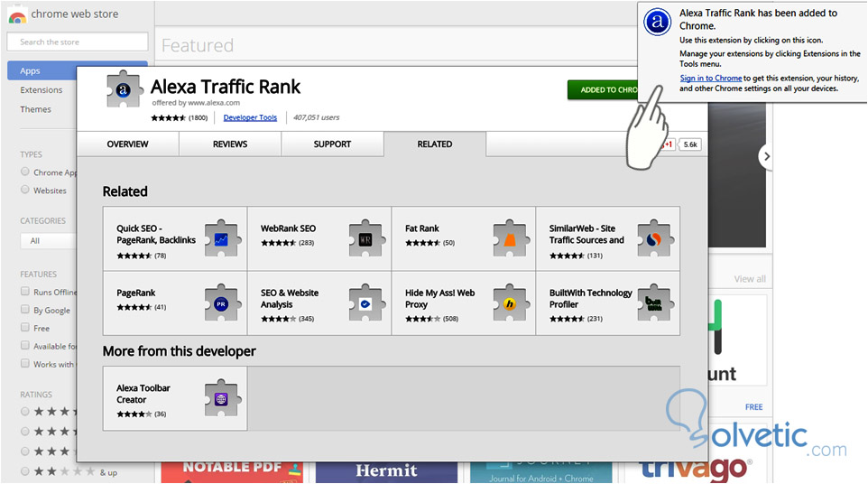The width and height of the screenshot is (868, 484).
Task: Click the Notable PDF thumbnail
Action: tap(233, 472)
